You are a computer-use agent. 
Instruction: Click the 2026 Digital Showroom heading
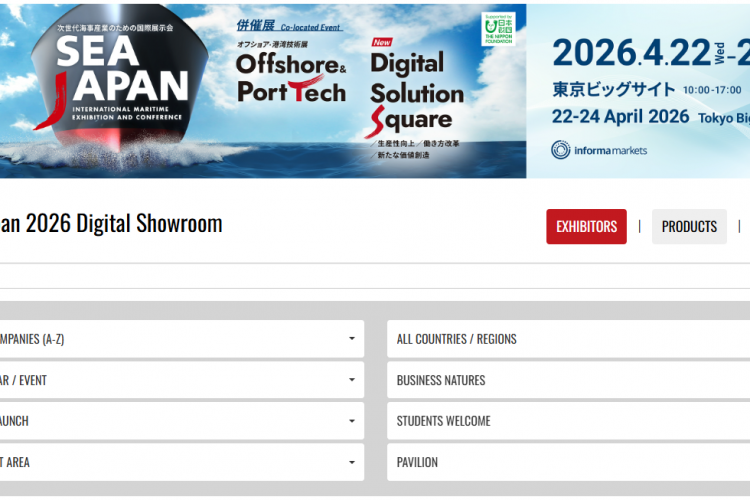click(x=111, y=223)
